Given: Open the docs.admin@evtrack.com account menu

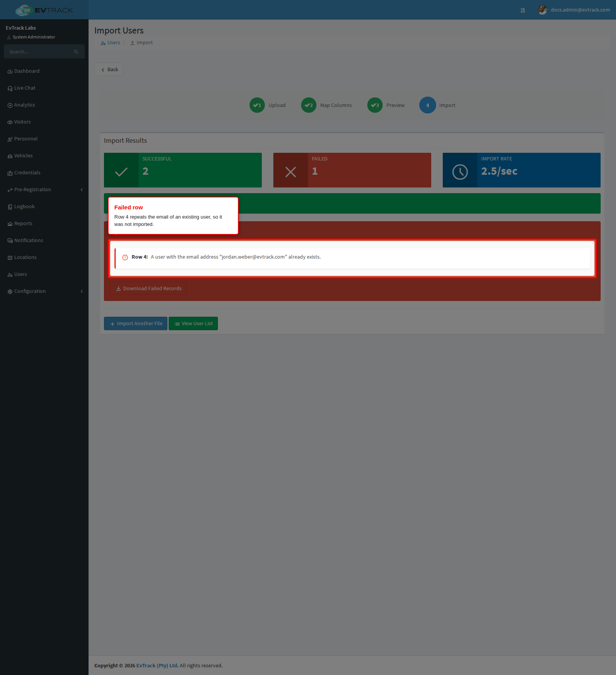Looking at the screenshot, I should coord(580,10).
